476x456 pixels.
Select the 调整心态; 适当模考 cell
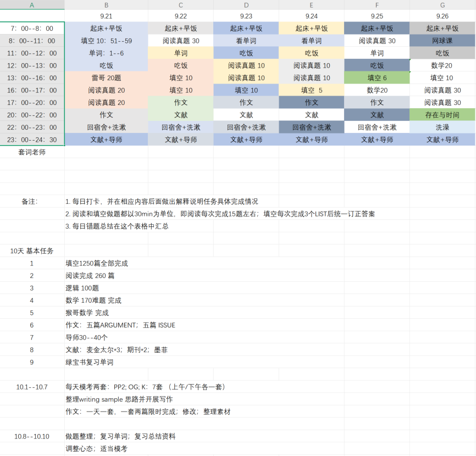(x=96, y=449)
